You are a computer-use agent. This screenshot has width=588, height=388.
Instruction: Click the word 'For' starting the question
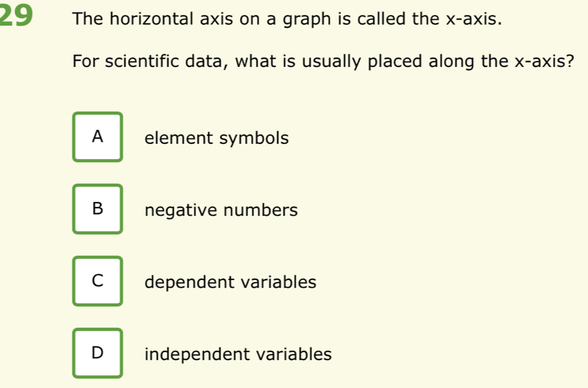[x=85, y=62]
